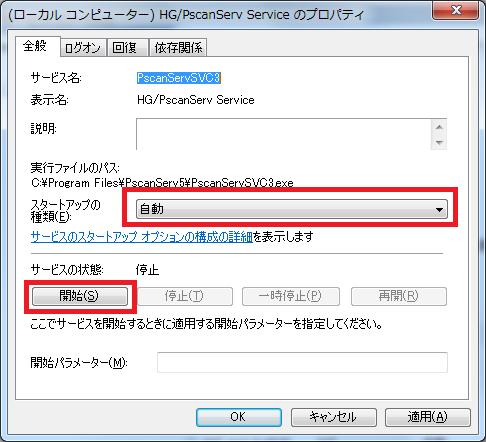Start the service with 開始(S) button
Screen dimensions: 486x442
[80, 296]
